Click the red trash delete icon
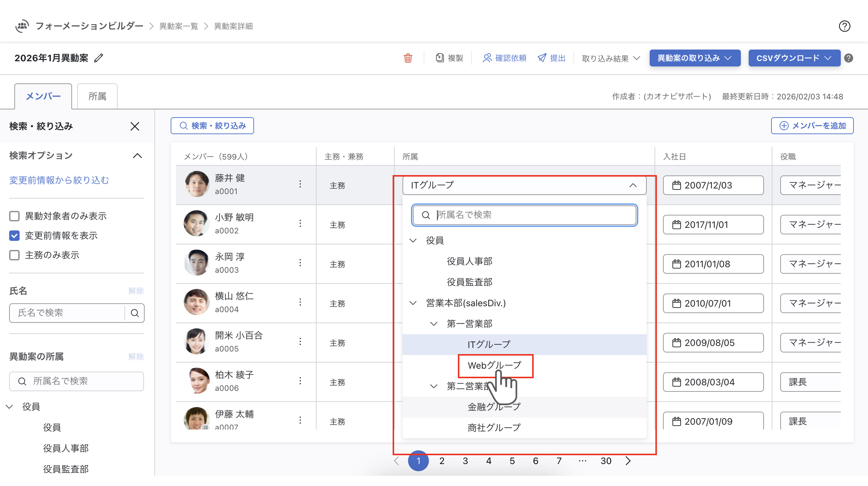868x486 pixels. pos(408,58)
